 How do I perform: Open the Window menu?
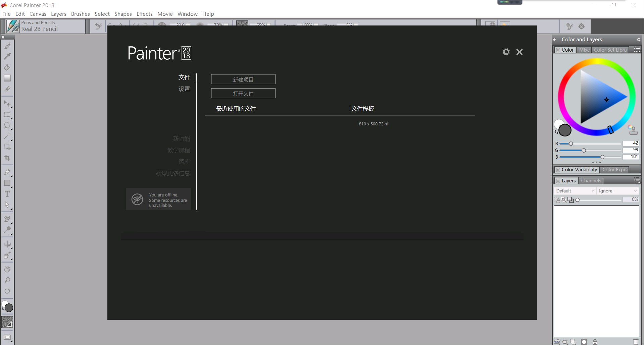coord(188,14)
